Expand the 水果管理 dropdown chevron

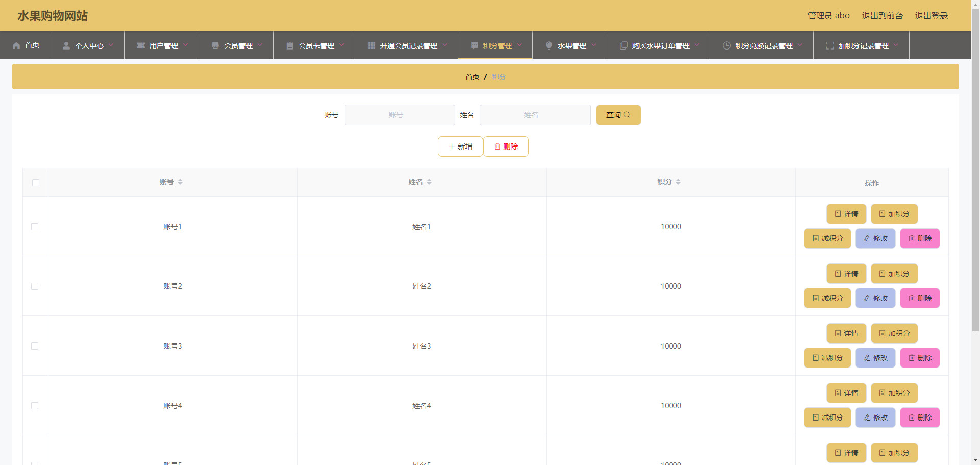tap(594, 45)
